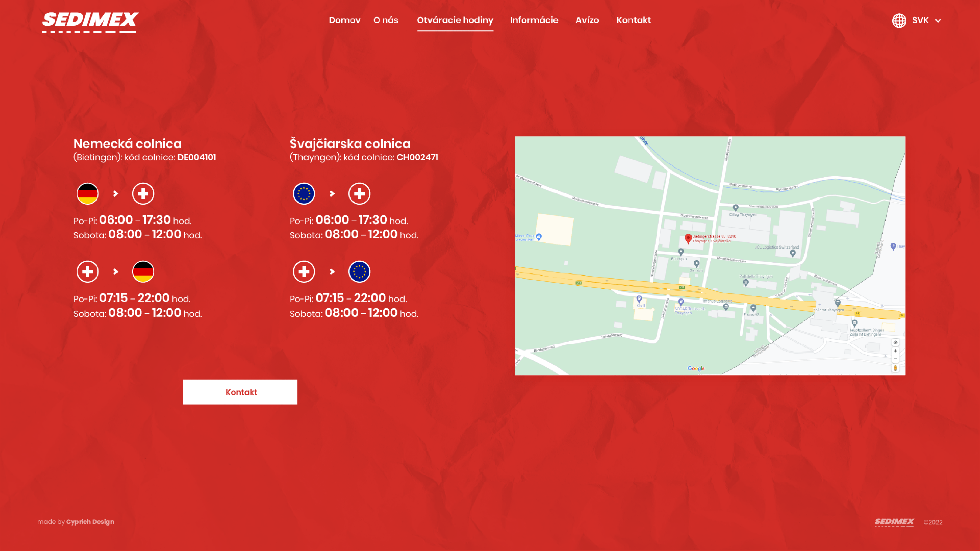Open the Domov menu item
Image resolution: width=980 pixels, height=551 pixels.
coord(344,20)
